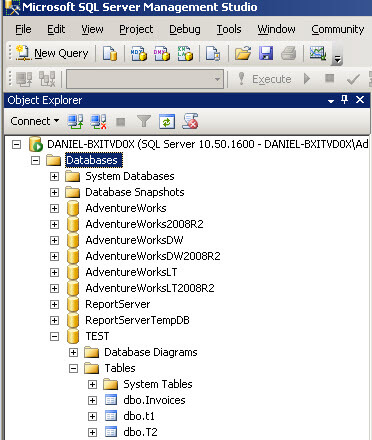Click the Analysis Services DMX Query icon
Viewport: 372px width, 440px height.
tap(162, 53)
